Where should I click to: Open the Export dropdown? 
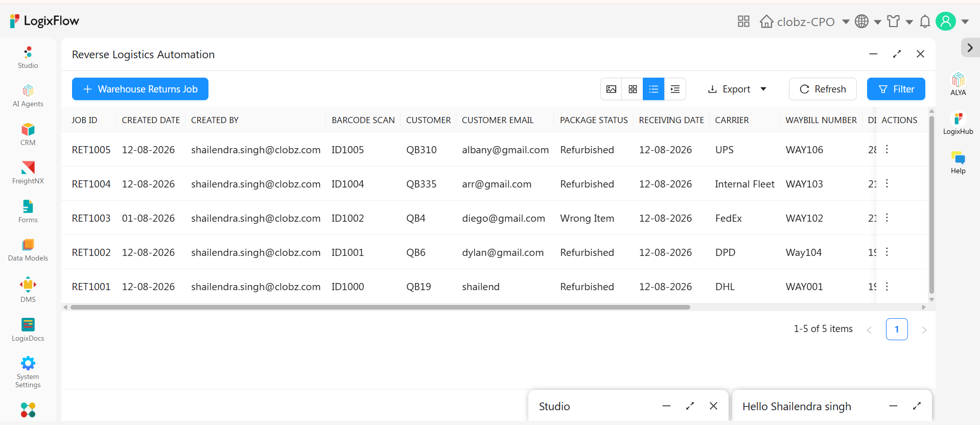tap(737, 89)
